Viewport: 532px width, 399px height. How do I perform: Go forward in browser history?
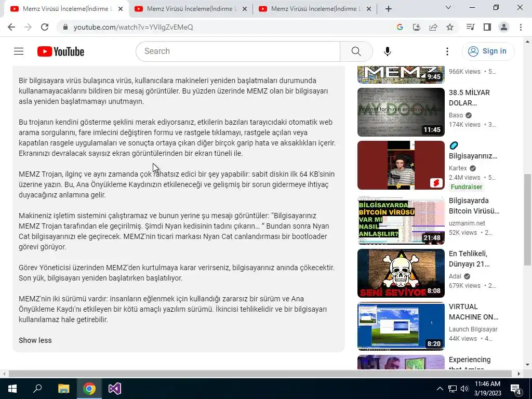pos(28,27)
